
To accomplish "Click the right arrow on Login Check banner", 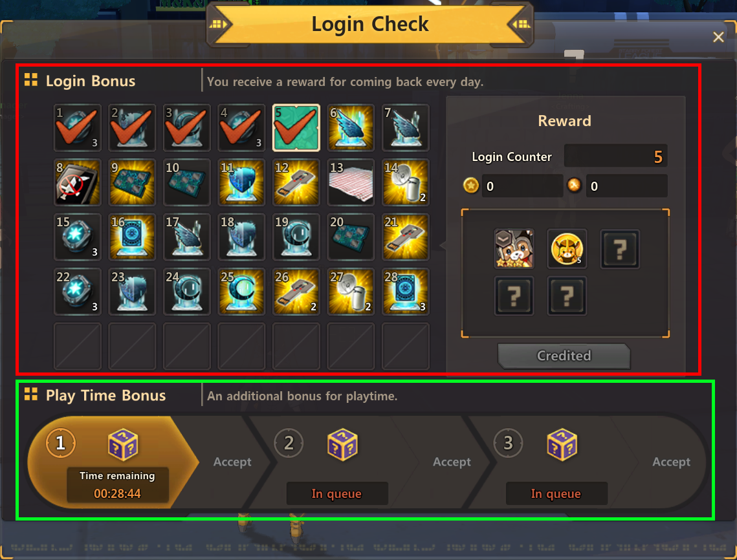I will pyautogui.click(x=522, y=24).
